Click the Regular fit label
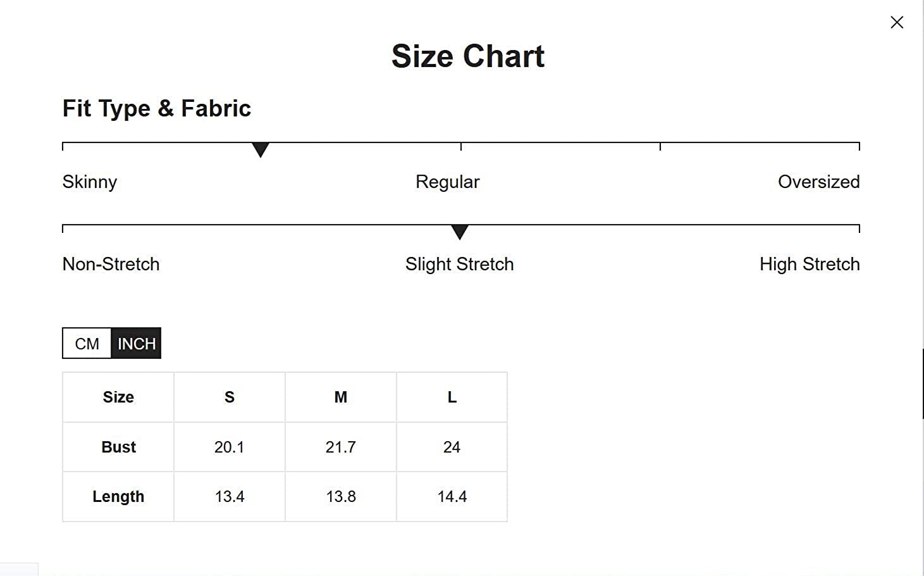The height and width of the screenshot is (576, 924). point(447,182)
